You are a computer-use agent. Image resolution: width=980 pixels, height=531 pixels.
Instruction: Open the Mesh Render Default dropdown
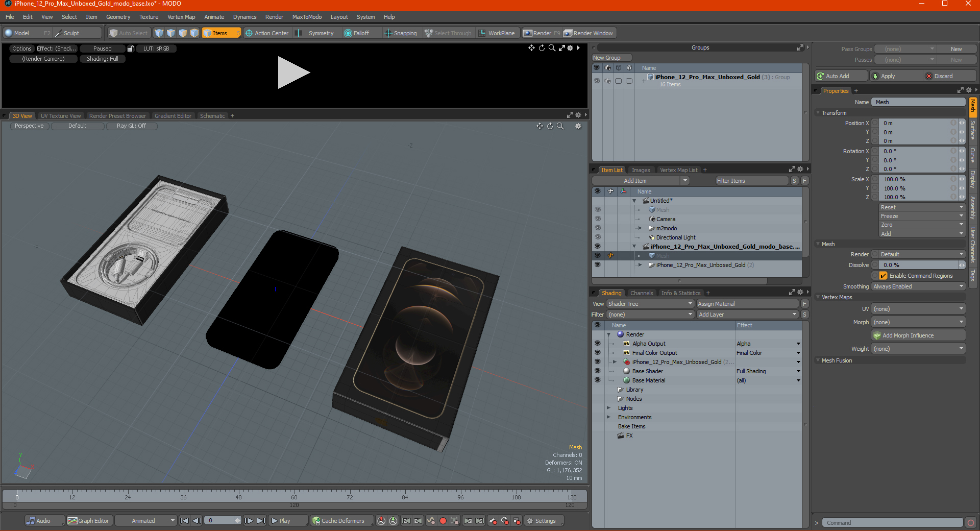tap(918, 254)
